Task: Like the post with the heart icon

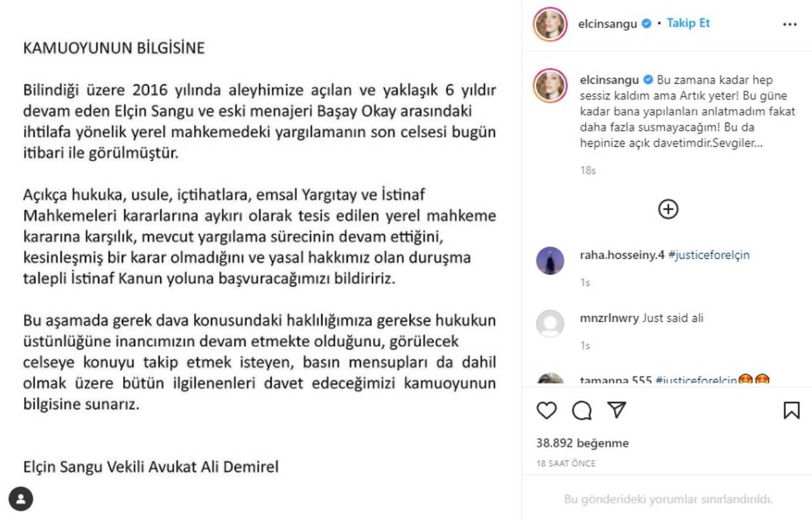Action: 546,411
